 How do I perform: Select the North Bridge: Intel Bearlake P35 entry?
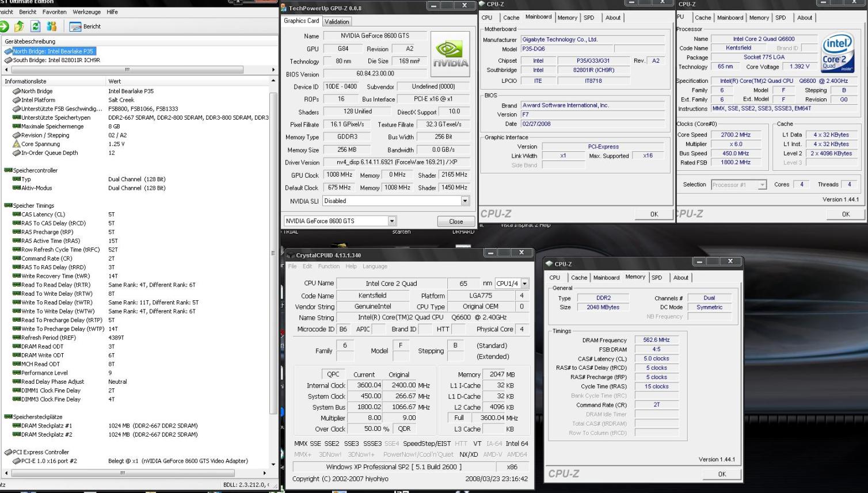click(53, 51)
